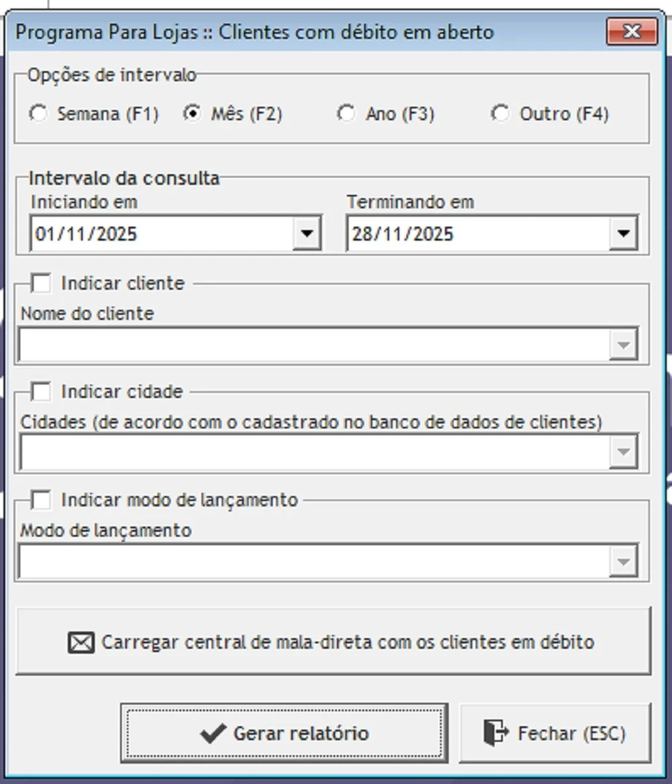
Task: Close the Clientes com débito window
Action: [x=632, y=32]
